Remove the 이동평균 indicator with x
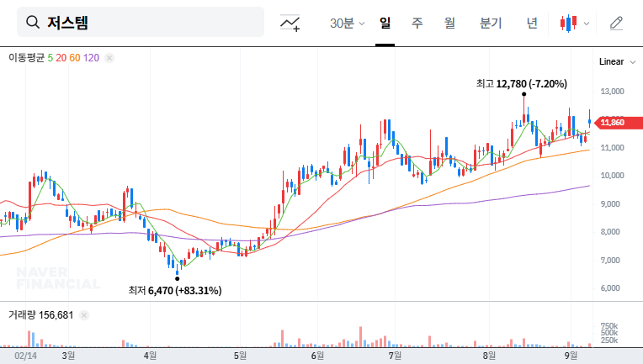Image resolution: width=643 pixels, height=364 pixels. 109,57
